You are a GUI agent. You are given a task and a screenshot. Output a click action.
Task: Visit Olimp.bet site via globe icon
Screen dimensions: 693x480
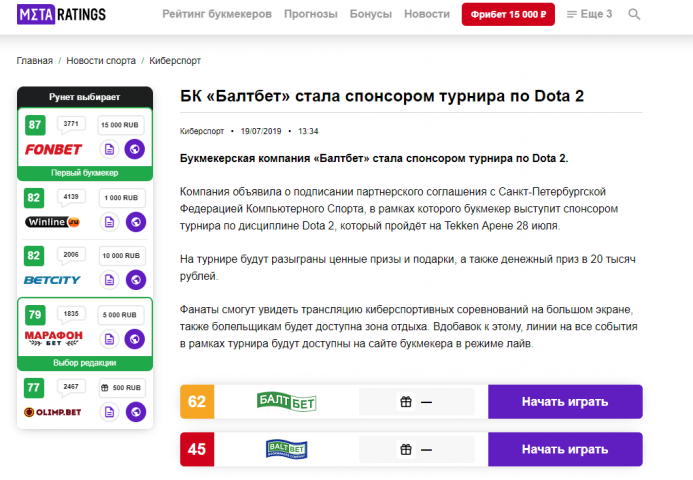(x=136, y=412)
